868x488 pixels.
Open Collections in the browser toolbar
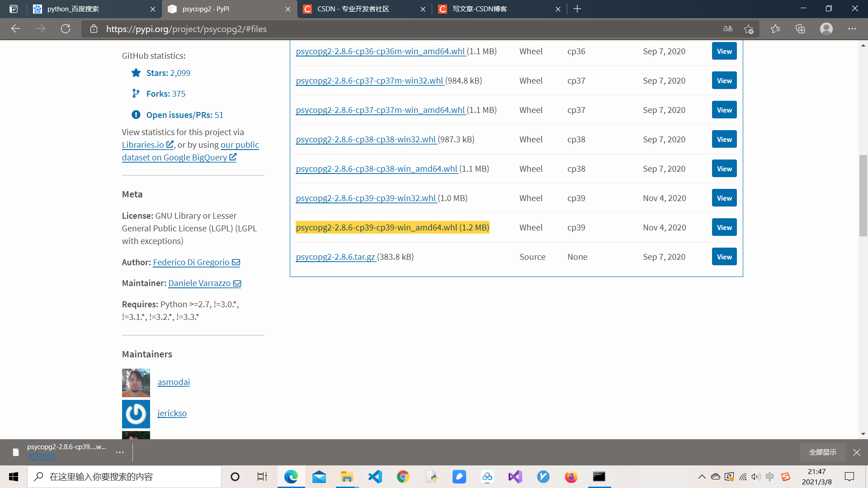[800, 28]
